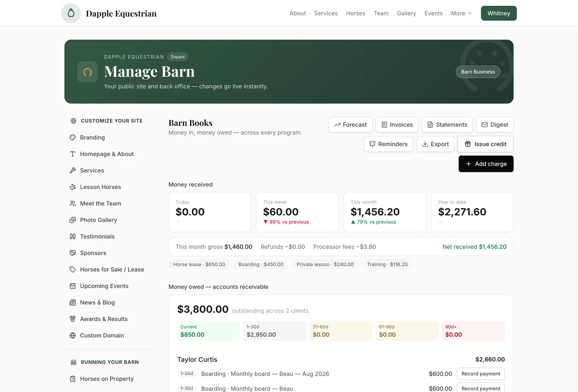Image resolution: width=578 pixels, height=392 pixels.
Task: Select the 1–30d $2,950.00 aging bucket
Action: click(275, 331)
